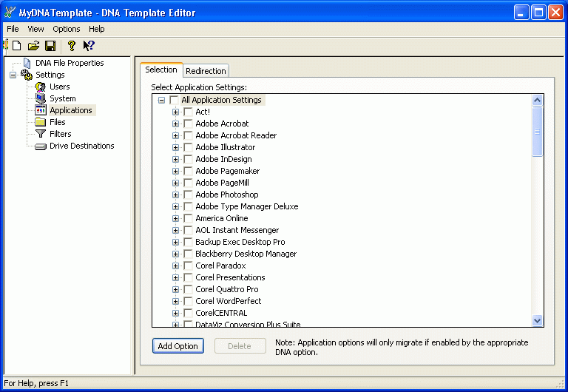Check the Act! checkbox
Viewport: 568px width, 392px height.
[x=188, y=112]
